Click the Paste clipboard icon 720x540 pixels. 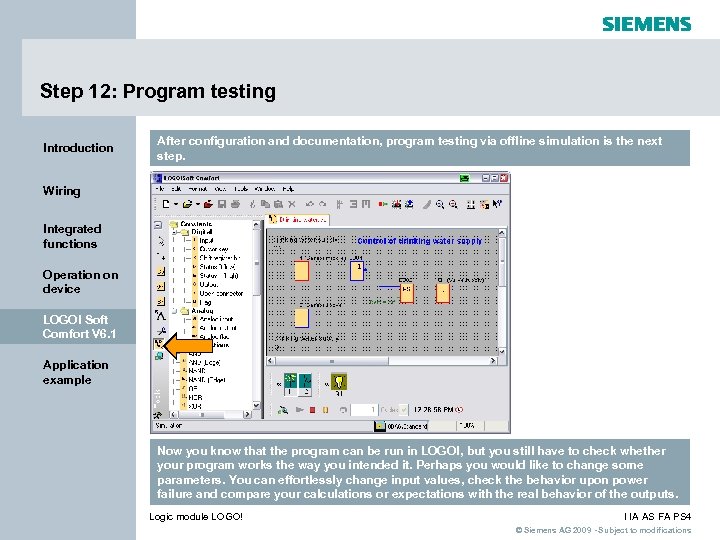click(278, 204)
